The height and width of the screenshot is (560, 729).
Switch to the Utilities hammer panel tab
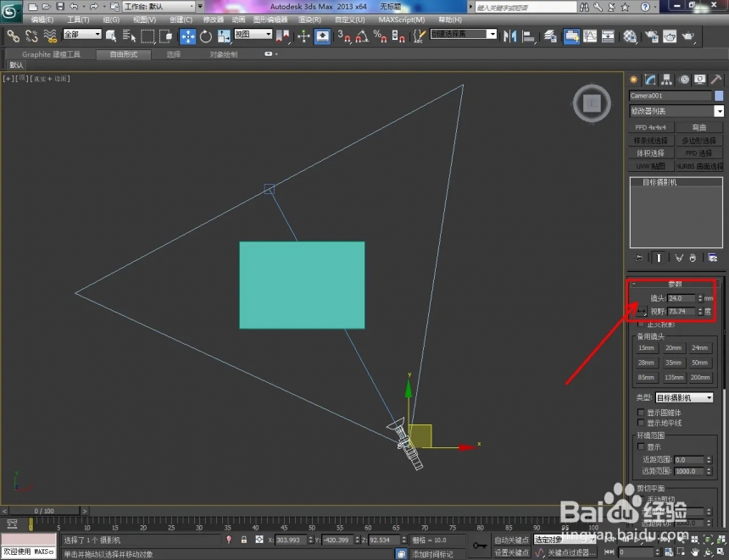pyautogui.click(x=716, y=80)
